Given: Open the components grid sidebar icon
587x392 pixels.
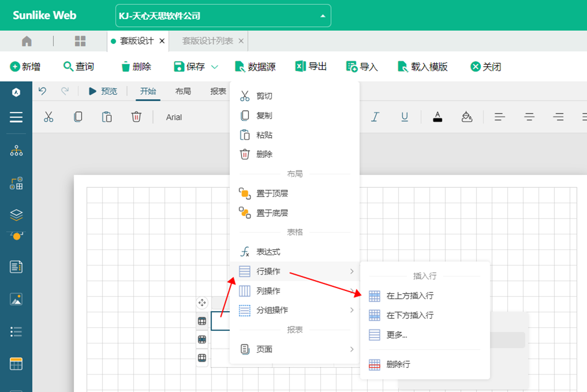Looking at the screenshot, I should (x=16, y=183).
